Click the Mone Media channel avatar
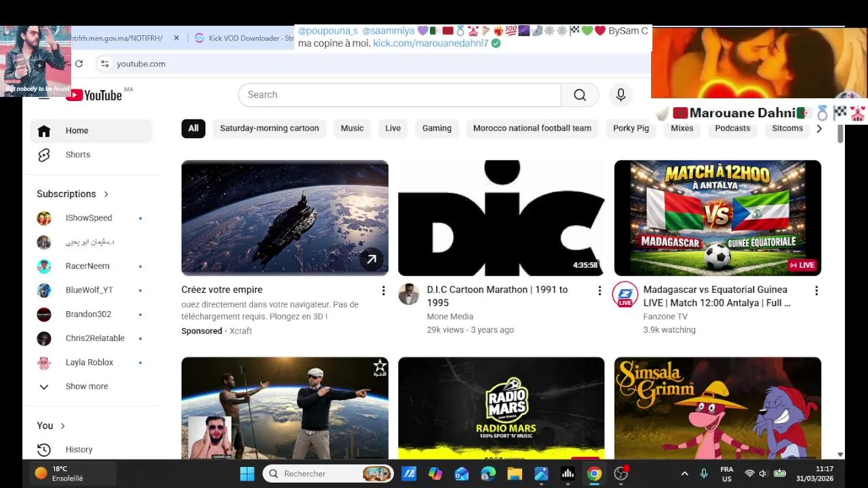 pyautogui.click(x=409, y=295)
